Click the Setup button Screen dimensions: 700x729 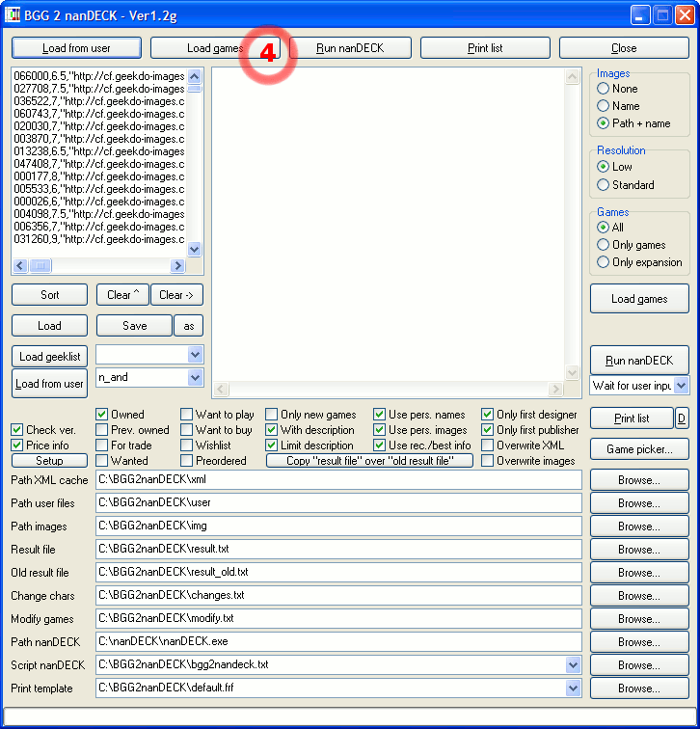point(50,461)
